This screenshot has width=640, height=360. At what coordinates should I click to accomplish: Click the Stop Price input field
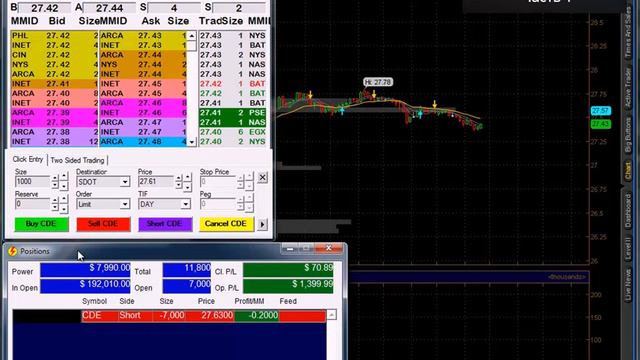218,182
